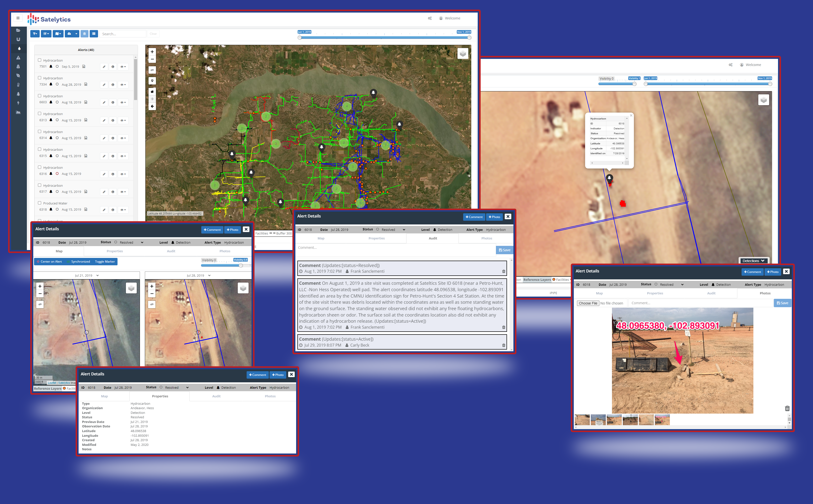Image resolution: width=813 pixels, height=504 pixels.
Task: Click Center on Alert button
Action: pyautogui.click(x=49, y=262)
